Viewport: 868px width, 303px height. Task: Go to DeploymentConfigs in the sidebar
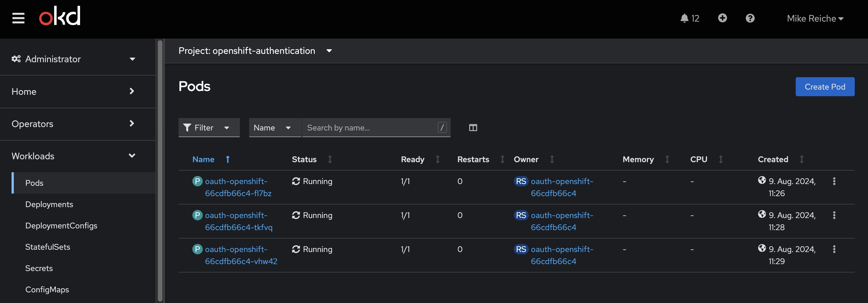point(61,226)
